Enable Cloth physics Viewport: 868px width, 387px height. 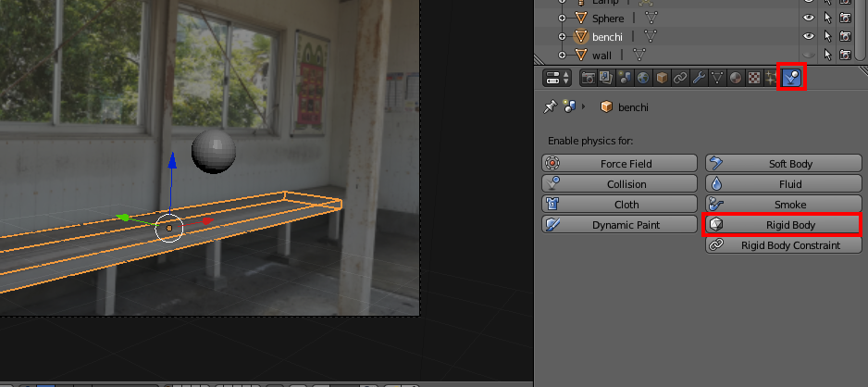[x=619, y=205]
